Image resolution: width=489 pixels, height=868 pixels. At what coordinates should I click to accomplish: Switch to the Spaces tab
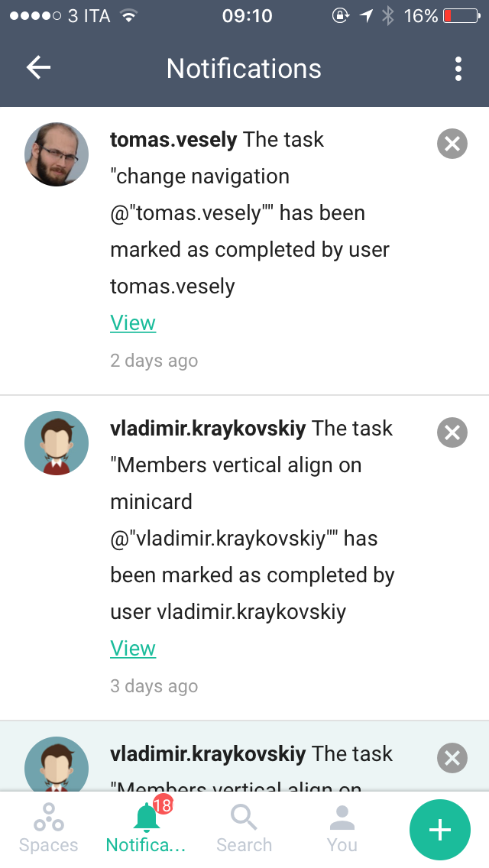click(x=49, y=828)
